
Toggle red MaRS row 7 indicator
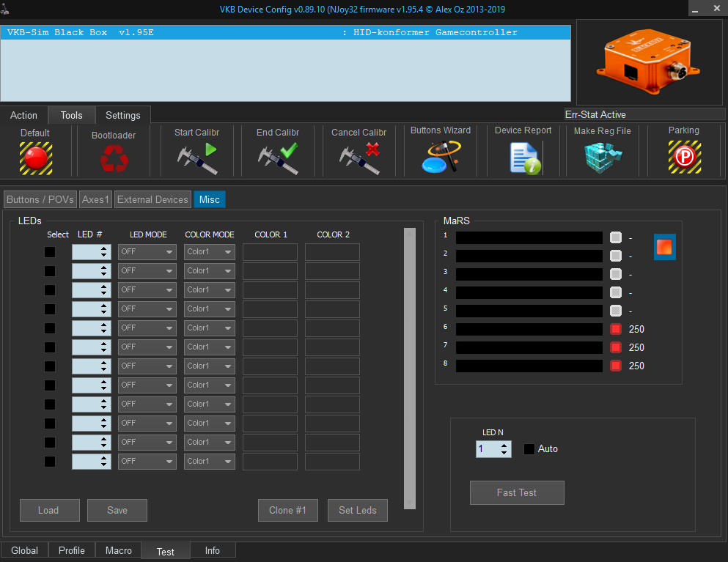coord(616,347)
